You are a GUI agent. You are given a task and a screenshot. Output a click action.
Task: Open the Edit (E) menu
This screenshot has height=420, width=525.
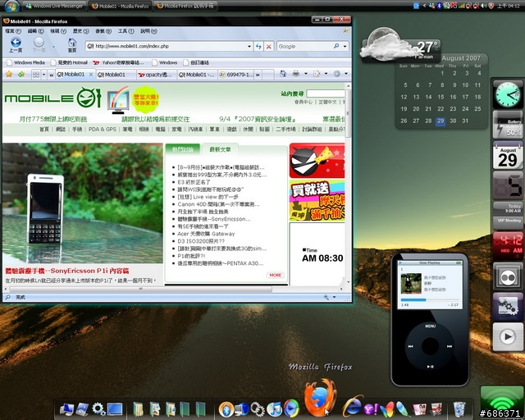(35, 31)
